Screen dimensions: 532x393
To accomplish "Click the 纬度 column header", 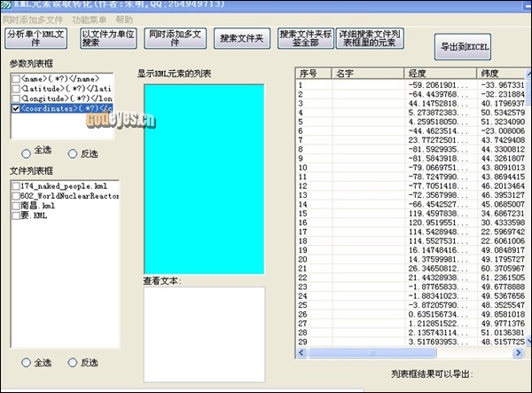I will (x=501, y=74).
